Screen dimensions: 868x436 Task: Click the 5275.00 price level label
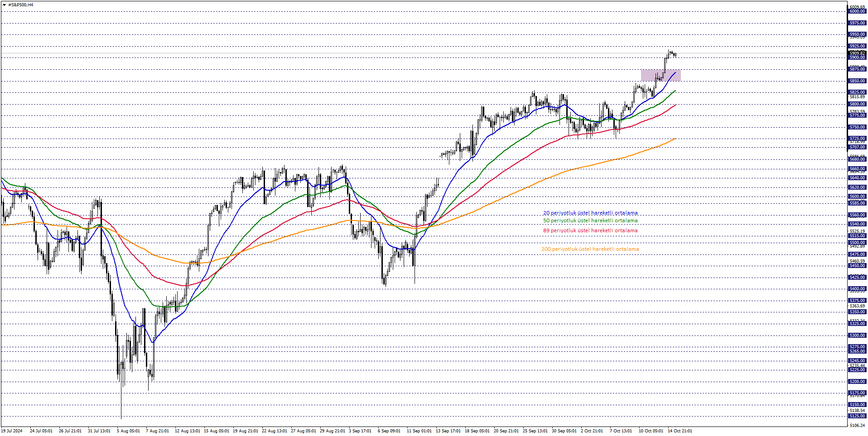pos(857,347)
